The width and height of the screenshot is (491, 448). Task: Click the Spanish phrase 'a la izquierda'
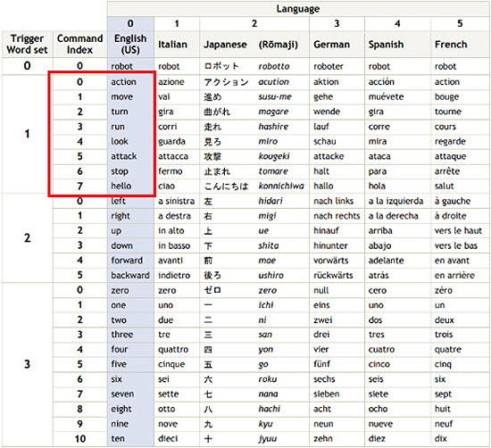(395, 202)
